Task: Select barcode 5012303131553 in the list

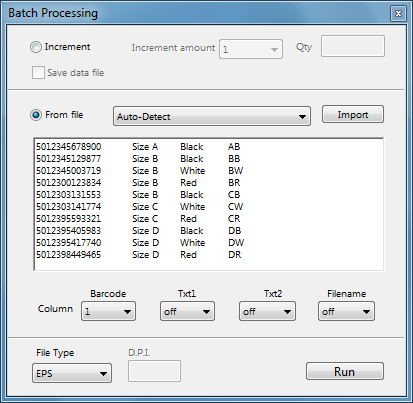Action: click(69, 195)
